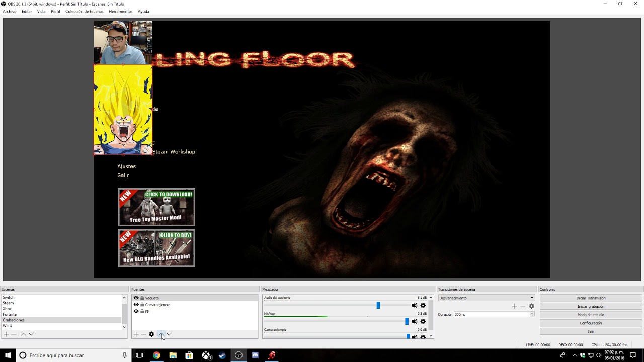Click Iniciar grabación button

591,306
